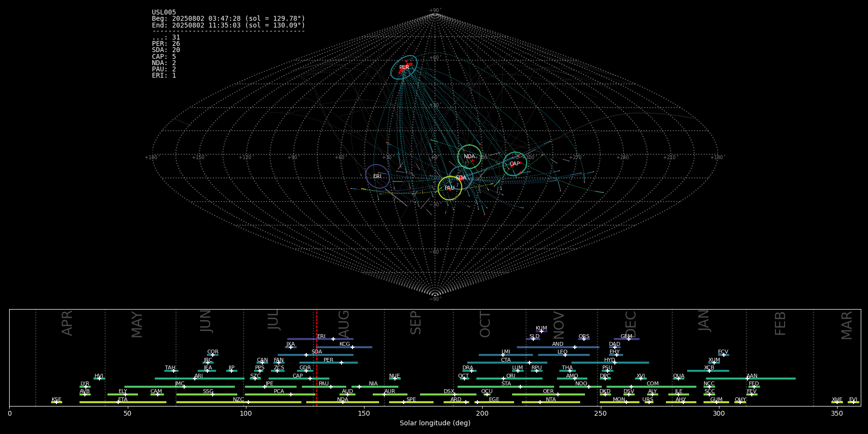Image resolution: width=868 pixels, height=434 pixels.
Task: Click the OER shower bar in timeline
Action: point(548,394)
